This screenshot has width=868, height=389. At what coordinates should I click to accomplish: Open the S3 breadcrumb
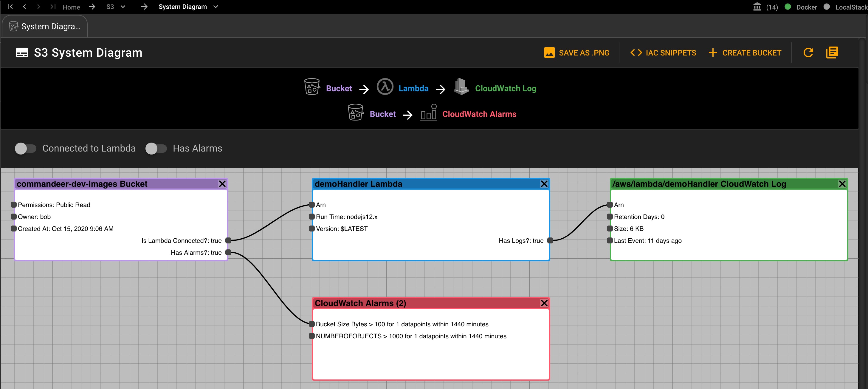(x=110, y=7)
